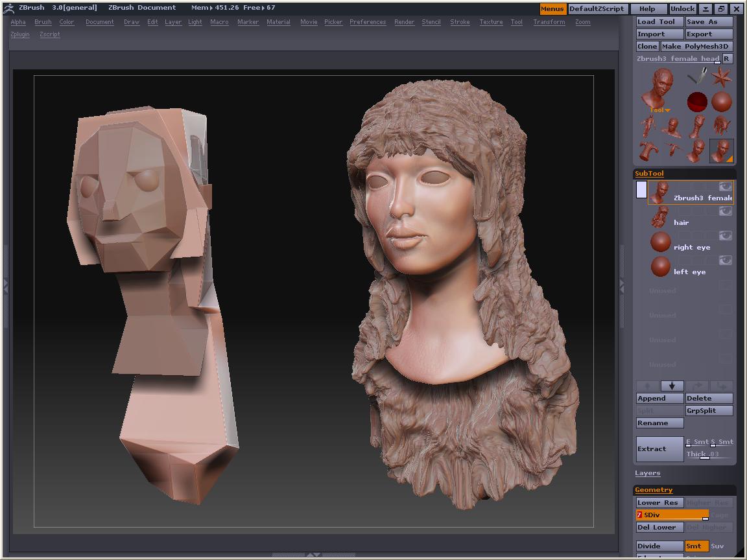Screen dimensions: 747x560
Task: Toggle visibility eye of hair subtool
Action: click(x=725, y=211)
